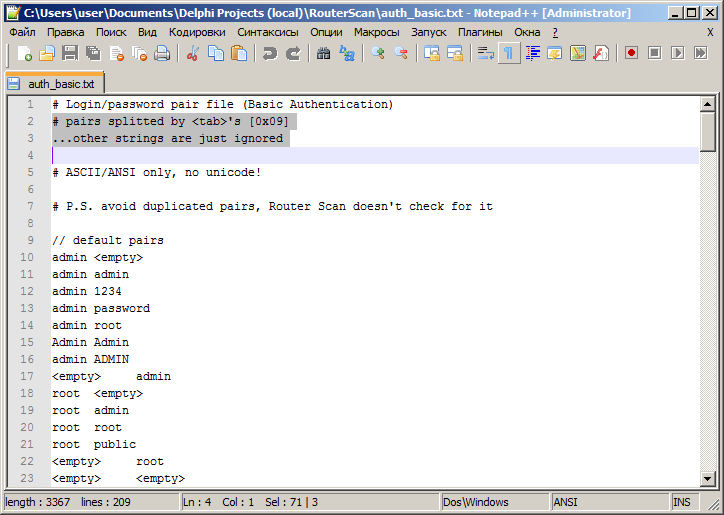This screenshot has height=515, width=724.
Task: Click the INS indicator in status bar
Action: (x=682, y=502)
